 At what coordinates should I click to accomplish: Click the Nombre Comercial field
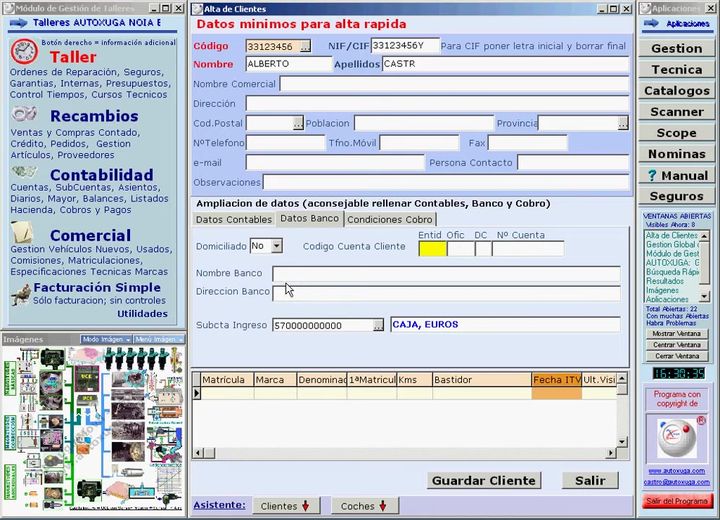tap(454, 84)
